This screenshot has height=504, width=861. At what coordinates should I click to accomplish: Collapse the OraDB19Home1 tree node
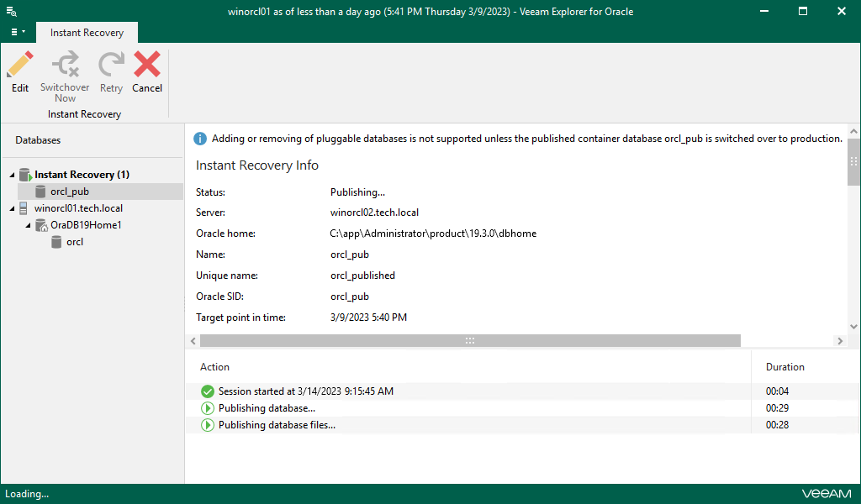coord(28,225)
